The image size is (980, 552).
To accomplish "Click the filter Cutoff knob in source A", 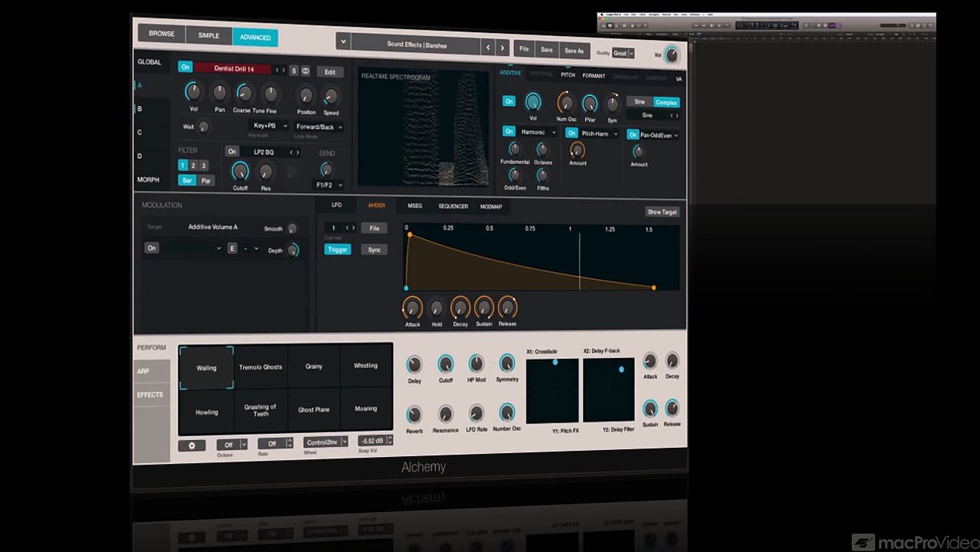I will click(x=240, y=171).
